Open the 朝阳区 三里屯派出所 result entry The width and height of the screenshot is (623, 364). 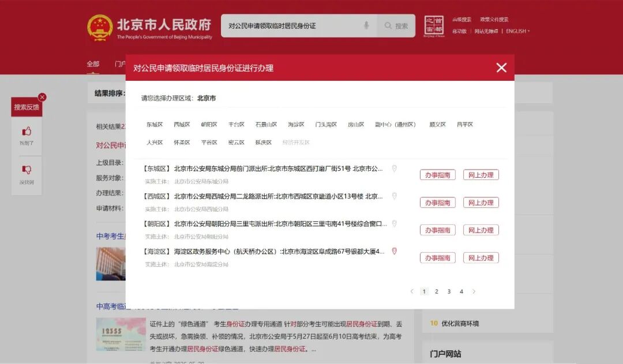(x=264, y=224)
